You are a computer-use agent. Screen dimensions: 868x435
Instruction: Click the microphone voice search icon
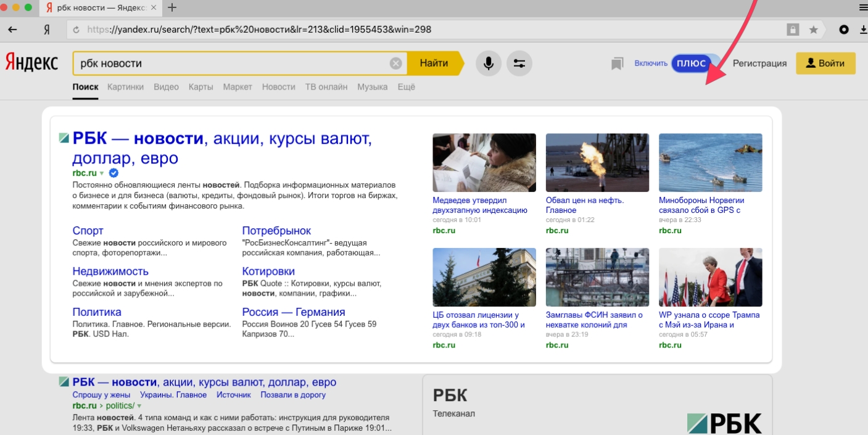(x=488, y=64)
